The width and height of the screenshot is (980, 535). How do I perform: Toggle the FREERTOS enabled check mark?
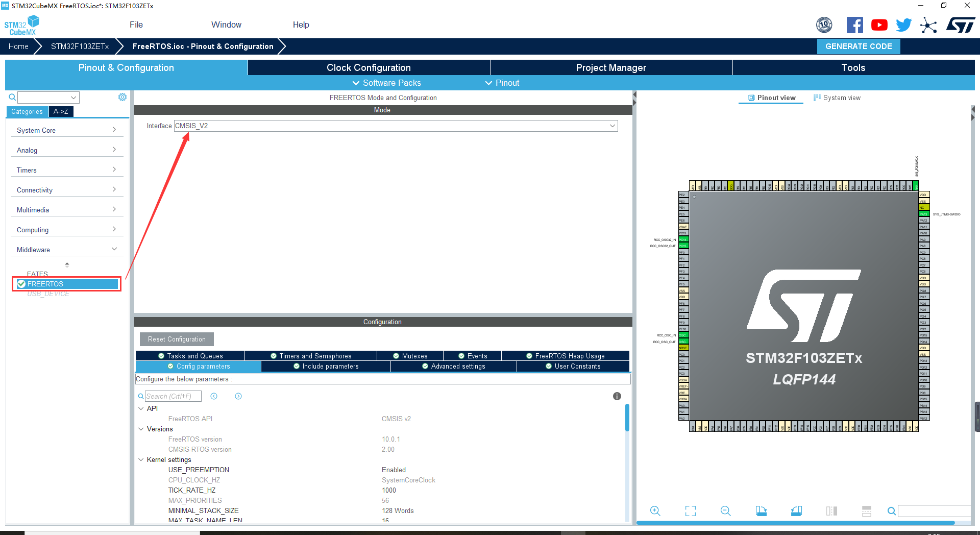[21, 284]
